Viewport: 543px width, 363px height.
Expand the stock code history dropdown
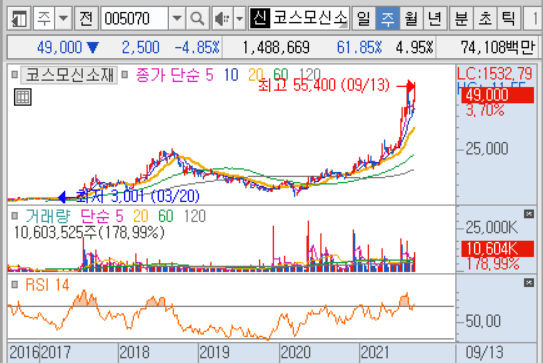point(177,18)
